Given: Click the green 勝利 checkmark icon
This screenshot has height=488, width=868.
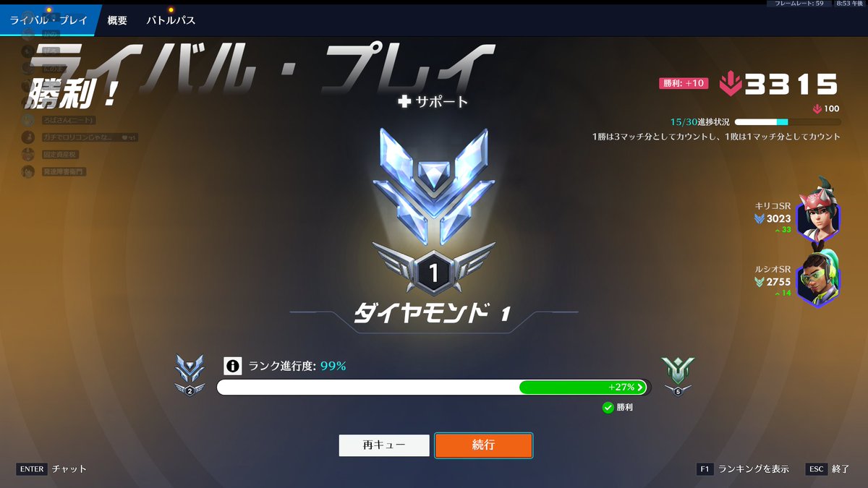Looking at the screenshot, I should pos(608,408).
